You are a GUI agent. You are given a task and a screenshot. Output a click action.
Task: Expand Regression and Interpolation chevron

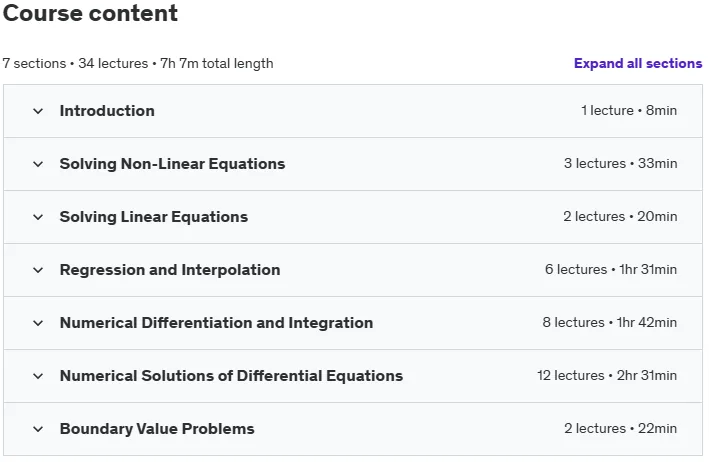[x=38, y=270]
